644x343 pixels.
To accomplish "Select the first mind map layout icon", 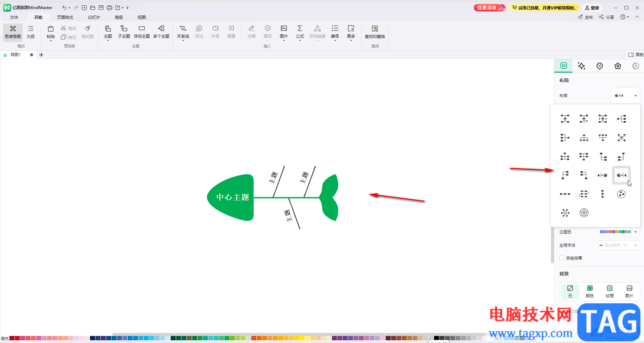I will pos(565,119).
